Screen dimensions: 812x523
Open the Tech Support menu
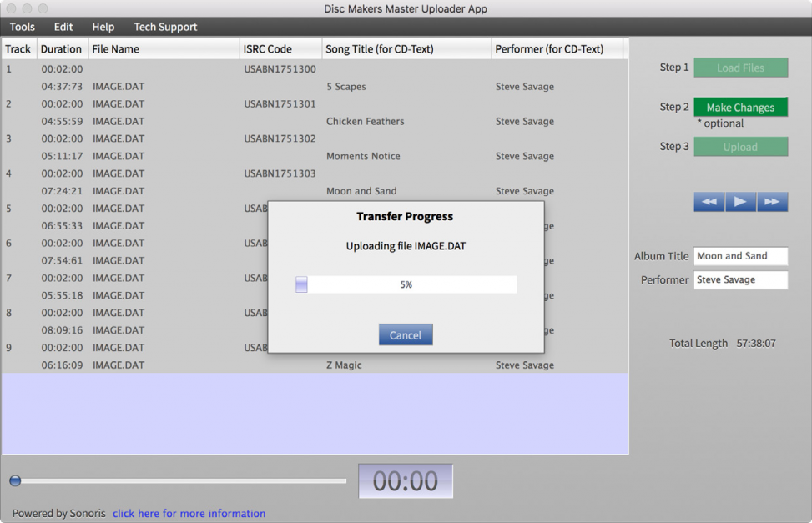point(164,27)
